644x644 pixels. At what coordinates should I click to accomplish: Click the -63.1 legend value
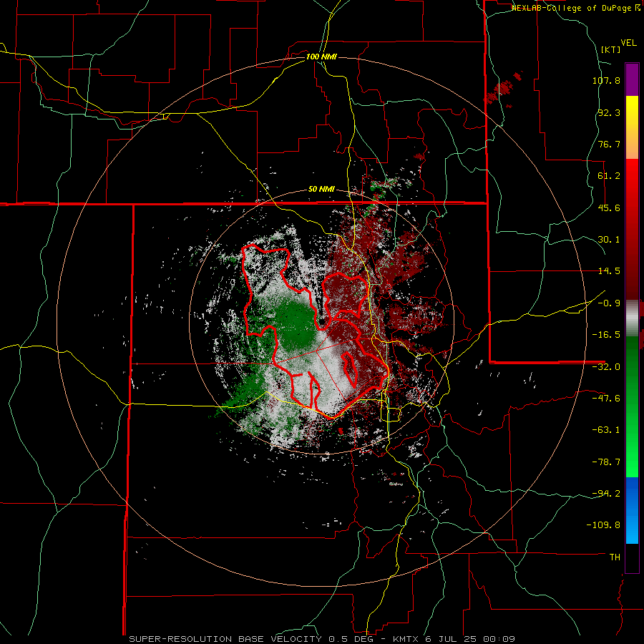(606, 430)
